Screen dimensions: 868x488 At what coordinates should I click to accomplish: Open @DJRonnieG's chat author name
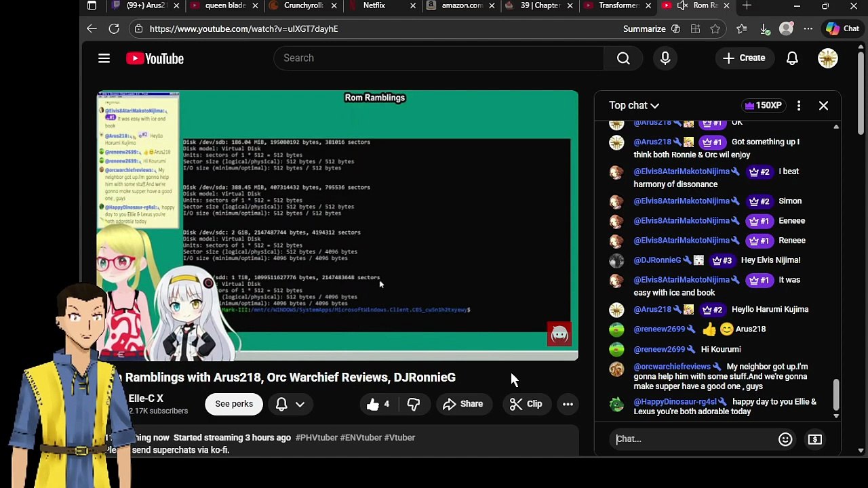click(657, 260)
